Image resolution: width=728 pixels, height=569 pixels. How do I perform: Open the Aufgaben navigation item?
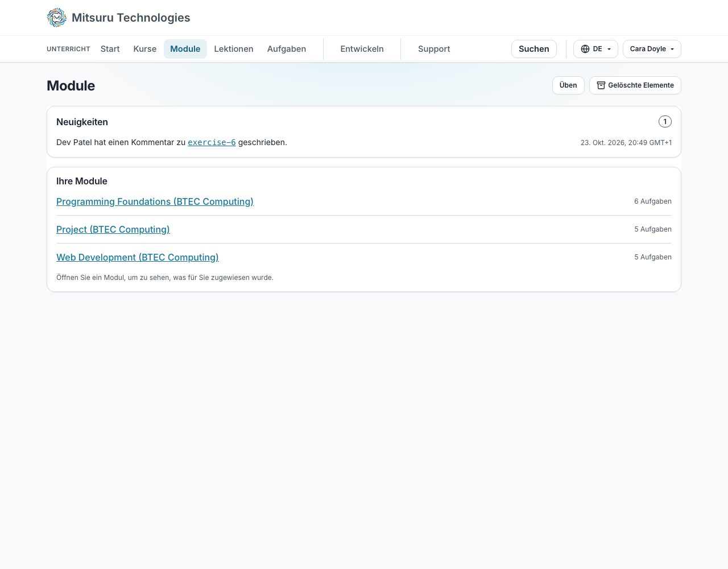pos(287,49)
